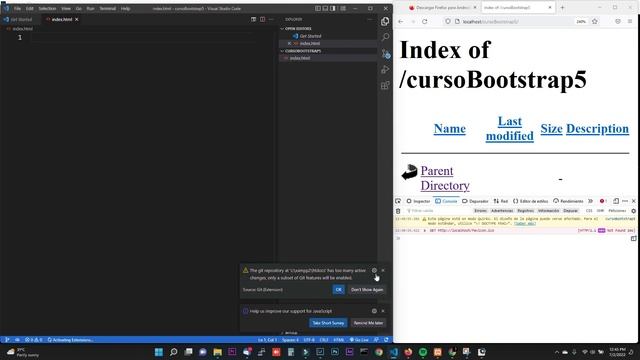The width and height of the screenshot is (640, 360).
Task: Open the Parent Directory link
Action: tap(445, 178)
